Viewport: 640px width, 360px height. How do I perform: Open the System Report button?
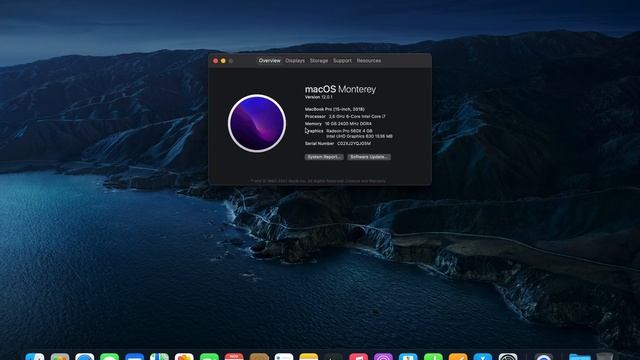pyautogui.click(x=324, y=157)
